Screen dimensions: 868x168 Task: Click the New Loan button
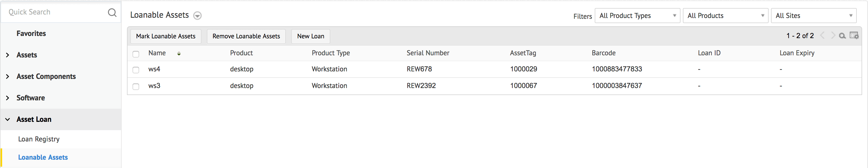[x=310, y=36]
